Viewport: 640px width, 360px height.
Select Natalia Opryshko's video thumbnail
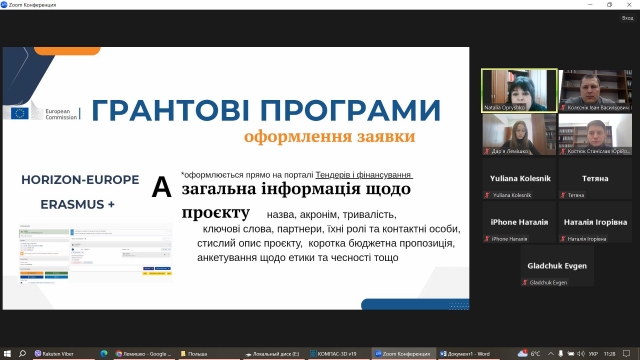tap(519, 90)
